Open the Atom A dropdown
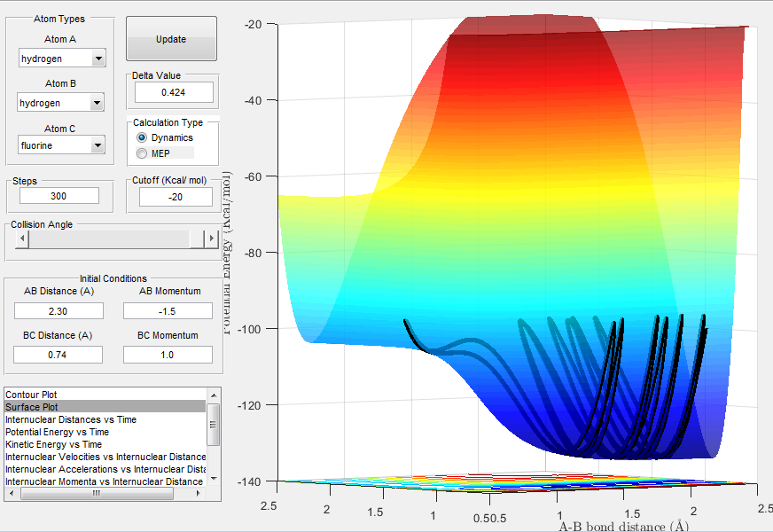 coord(98,59)
